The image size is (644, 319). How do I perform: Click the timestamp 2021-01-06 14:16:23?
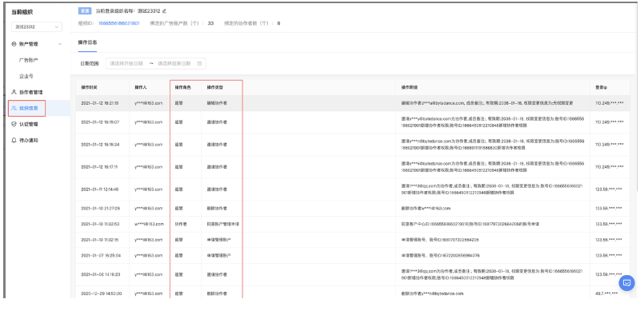(x=100, y=274)
